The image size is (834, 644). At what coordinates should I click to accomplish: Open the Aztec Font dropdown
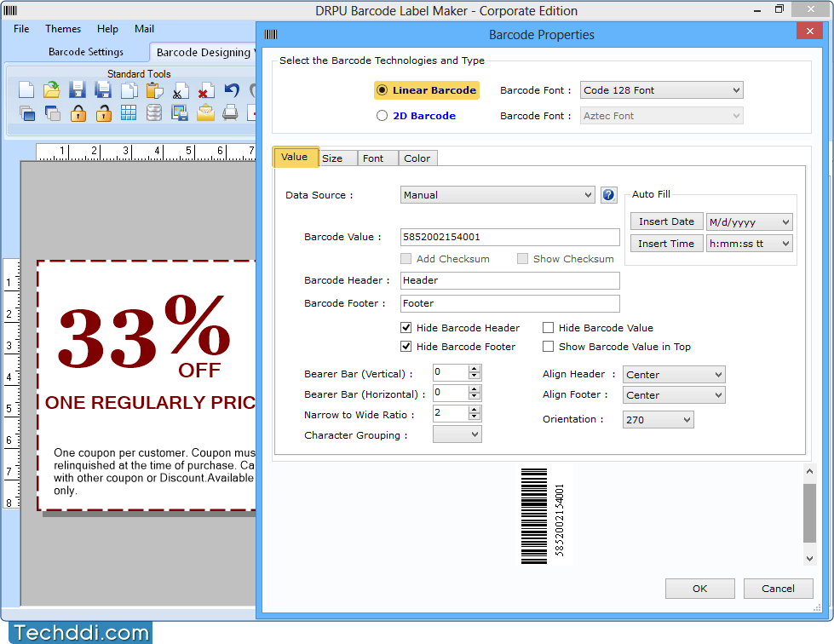[661, 116]
